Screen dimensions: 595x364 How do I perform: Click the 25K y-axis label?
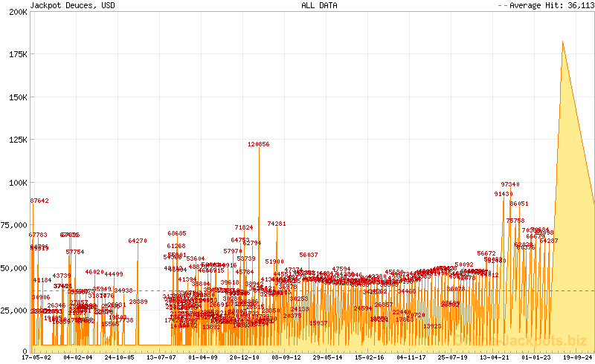tap(18, 311)
